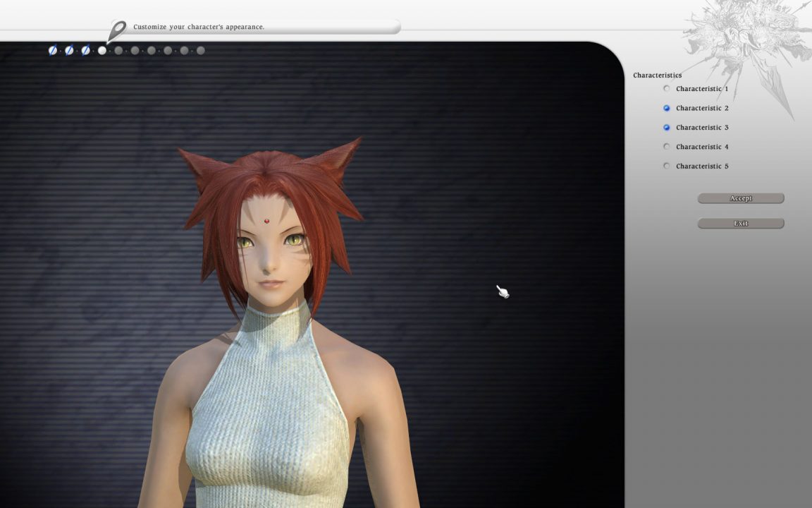Click the Exit button
The width and height of the screenshot is (812, 508).
coord(741,224)
